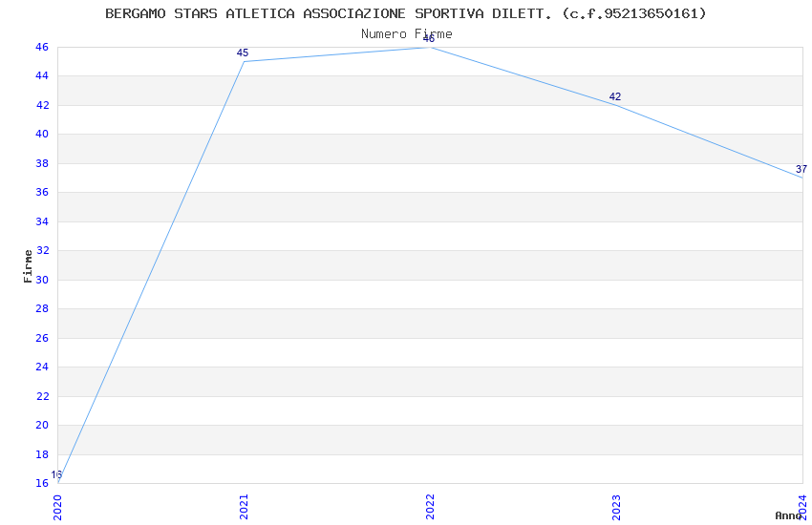Click the y-axis tick label 26
The width and height of the screenshot is (812, 525).
click(42, 338)
